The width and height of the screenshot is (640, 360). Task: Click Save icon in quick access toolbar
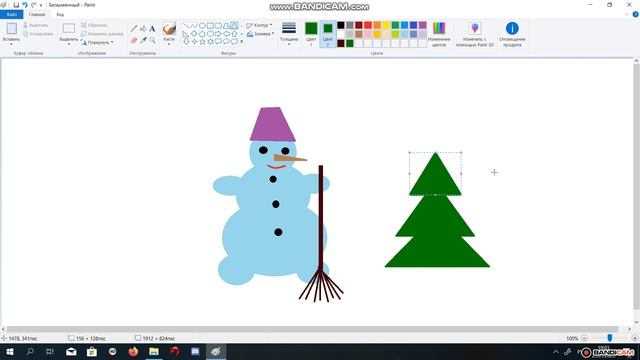pyautogui.click(x=16, y=5)
